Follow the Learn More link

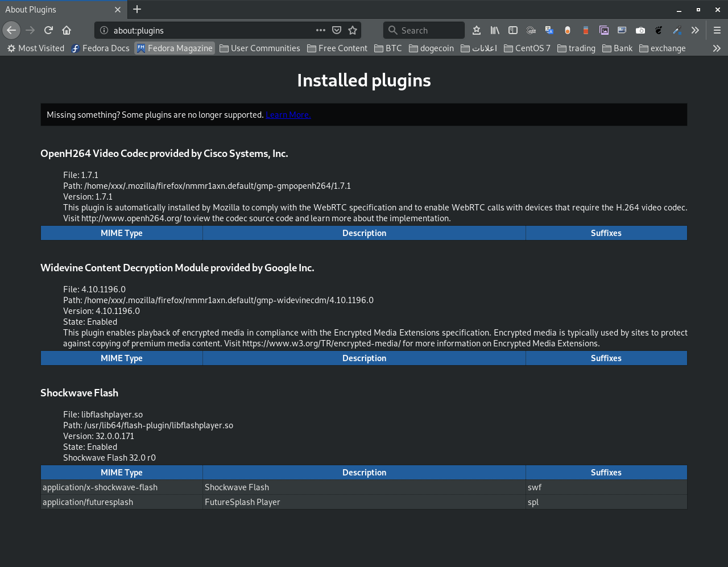point(288,115)
